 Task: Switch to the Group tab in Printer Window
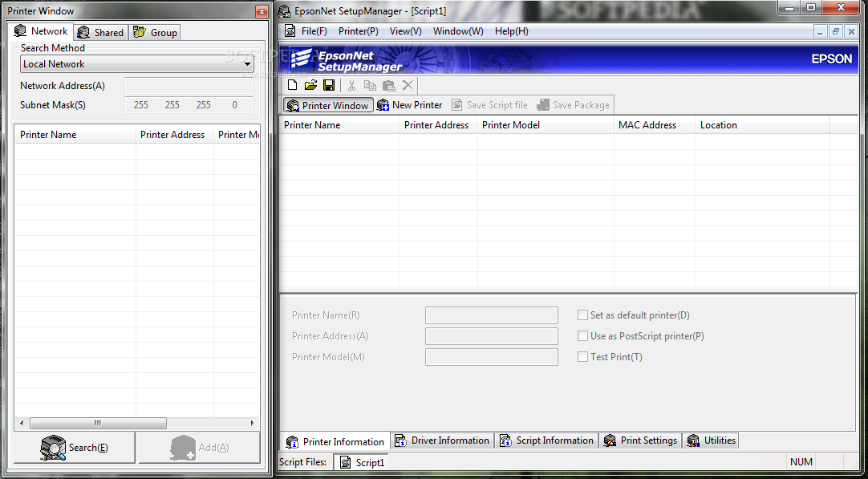click(155, 33)
